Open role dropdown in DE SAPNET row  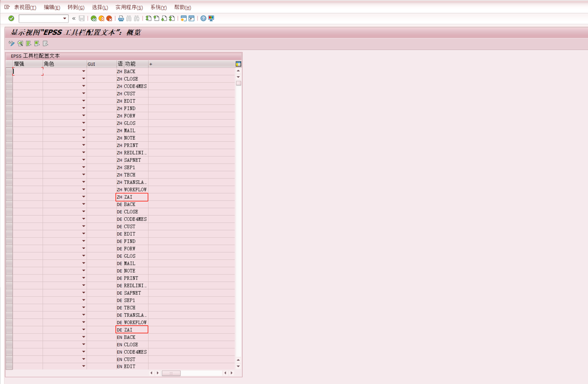tap(84, 293)
